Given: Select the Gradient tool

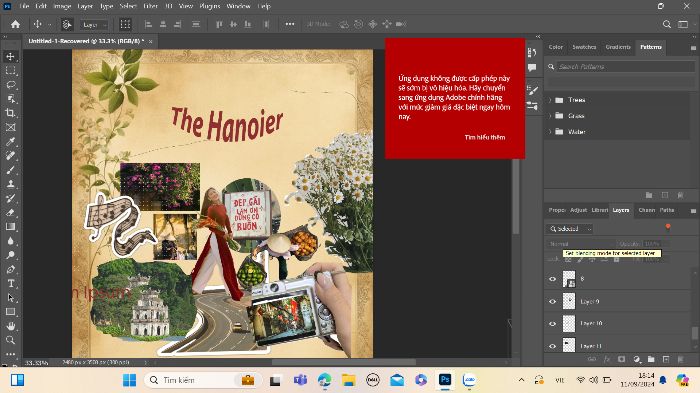Looking at the screenshot, I should (11, 226).
